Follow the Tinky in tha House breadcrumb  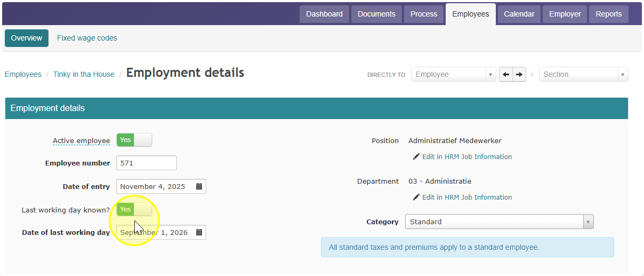(84, 74)
